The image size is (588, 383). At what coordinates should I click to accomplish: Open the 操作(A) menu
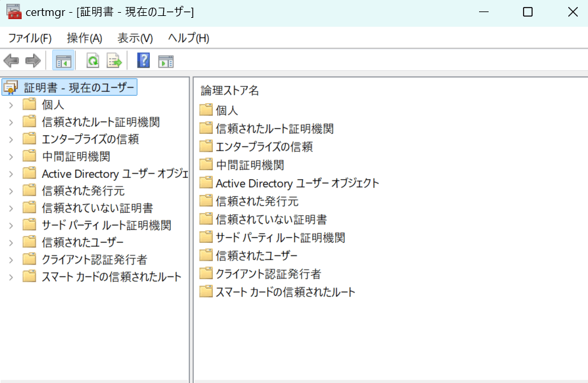pos(84,38)
